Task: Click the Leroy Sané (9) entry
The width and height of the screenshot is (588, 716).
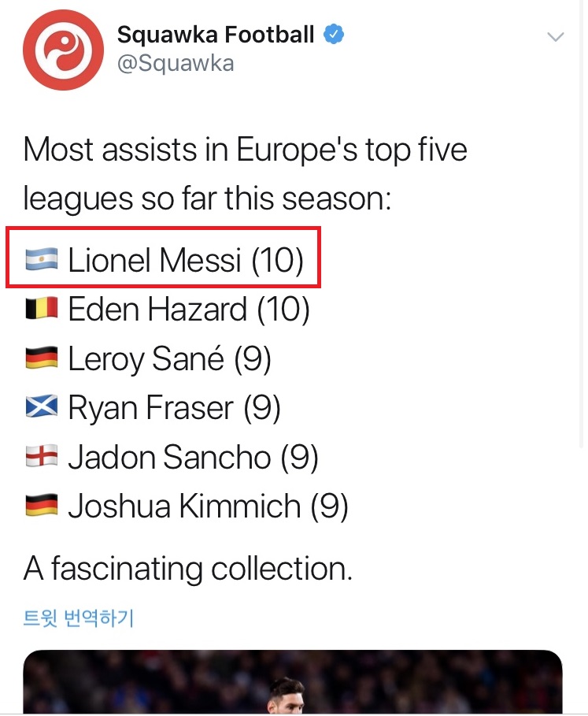Action: coord(169,359)
